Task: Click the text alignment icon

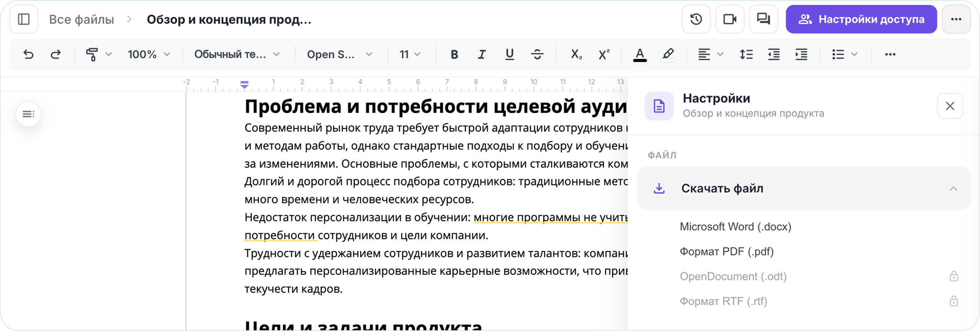Action: [704, 54]
